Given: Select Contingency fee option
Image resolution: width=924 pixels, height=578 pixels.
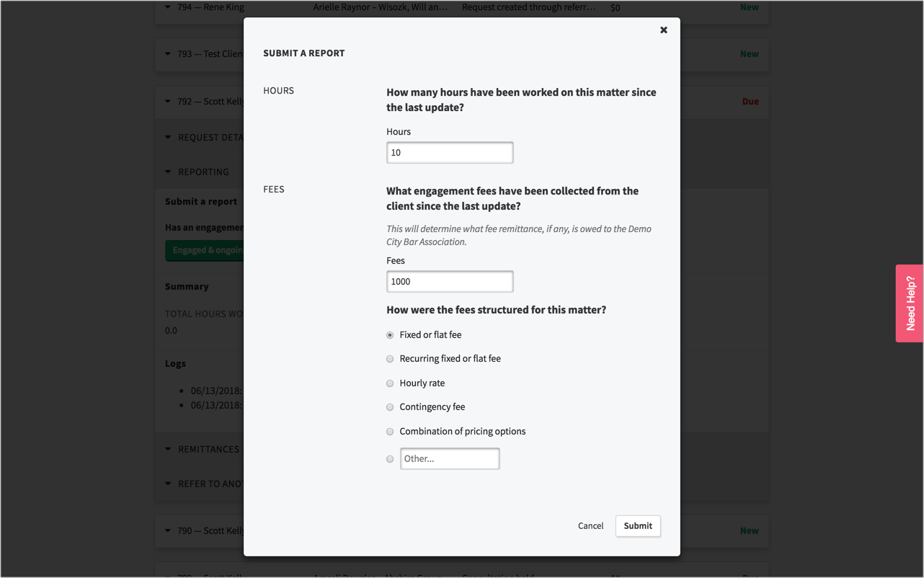Looking at the screenshot, I should click(x=390, y=407).
